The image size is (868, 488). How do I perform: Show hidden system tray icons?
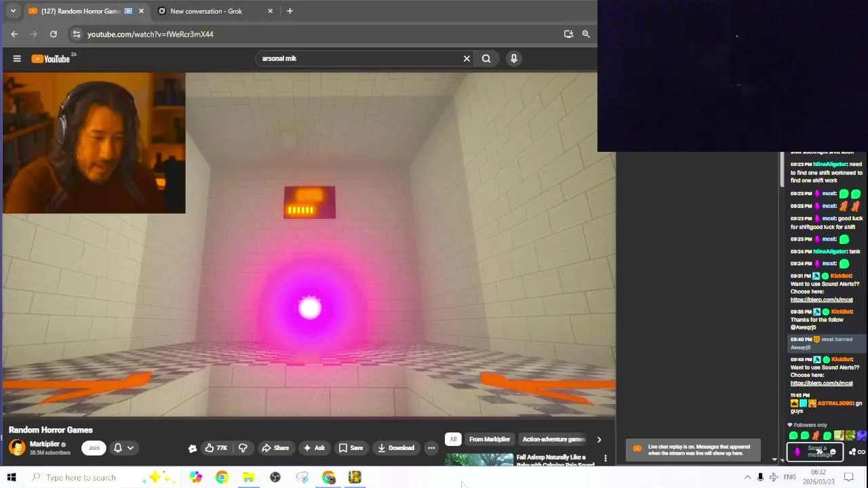pos(747,477)
